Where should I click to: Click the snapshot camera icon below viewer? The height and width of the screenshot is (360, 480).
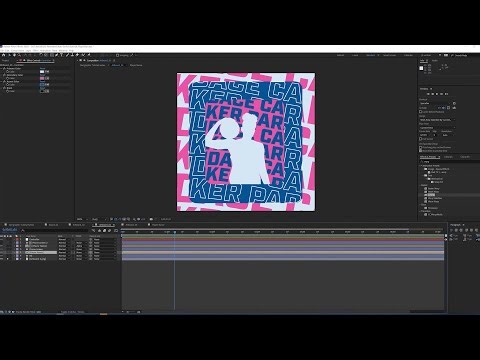(151, 219)
